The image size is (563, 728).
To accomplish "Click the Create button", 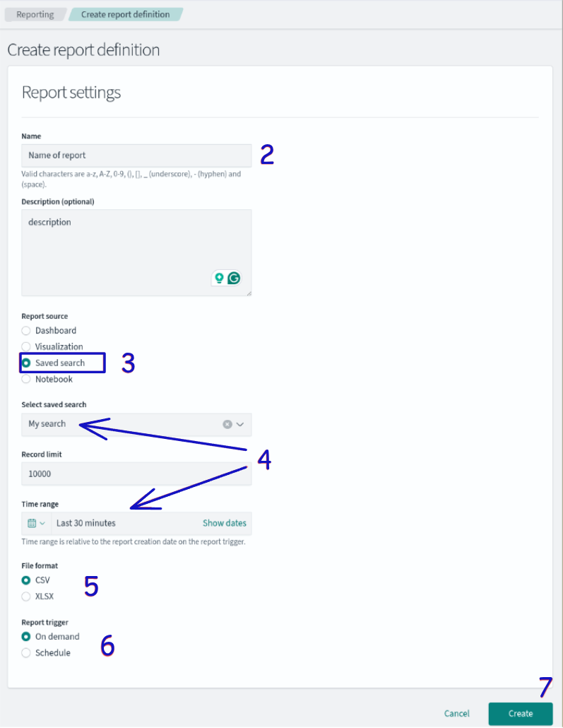I will pyautogui.click(x=521, y=713).
